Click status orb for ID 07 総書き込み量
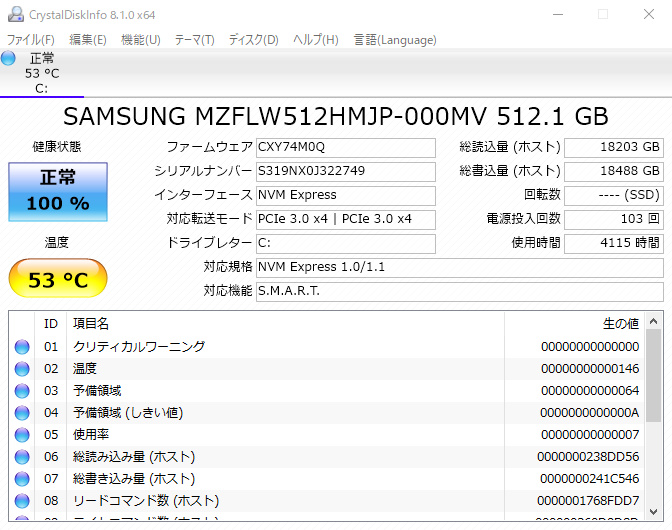The width and height of the screenshot is (672, 530). coord(22,479)
